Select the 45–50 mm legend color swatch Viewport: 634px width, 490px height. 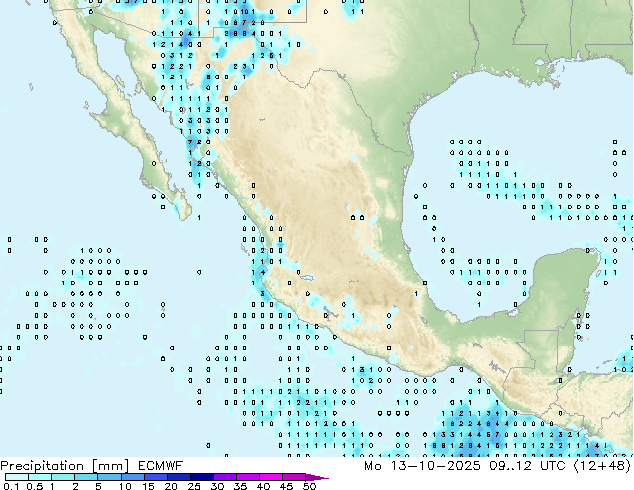294,477
